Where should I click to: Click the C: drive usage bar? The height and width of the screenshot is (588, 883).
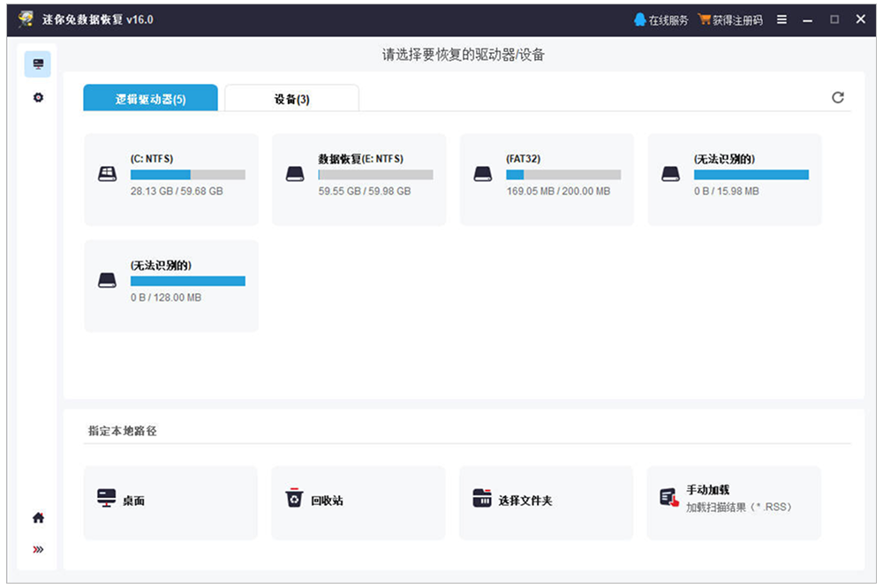point(187,175)
